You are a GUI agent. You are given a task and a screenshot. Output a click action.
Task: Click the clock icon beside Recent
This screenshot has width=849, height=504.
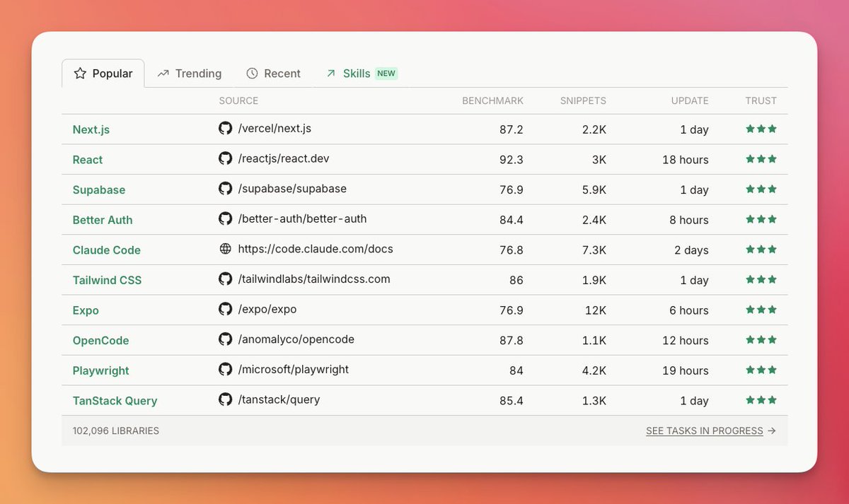252,74
